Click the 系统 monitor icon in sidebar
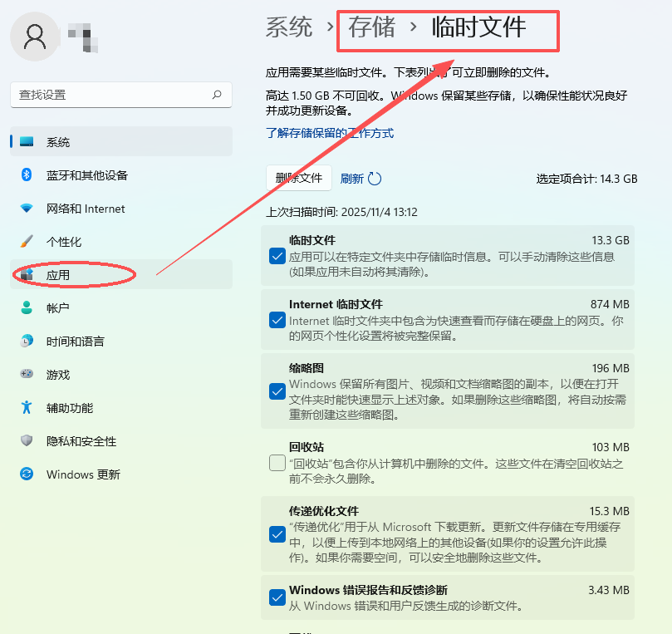 pos(27,141)
